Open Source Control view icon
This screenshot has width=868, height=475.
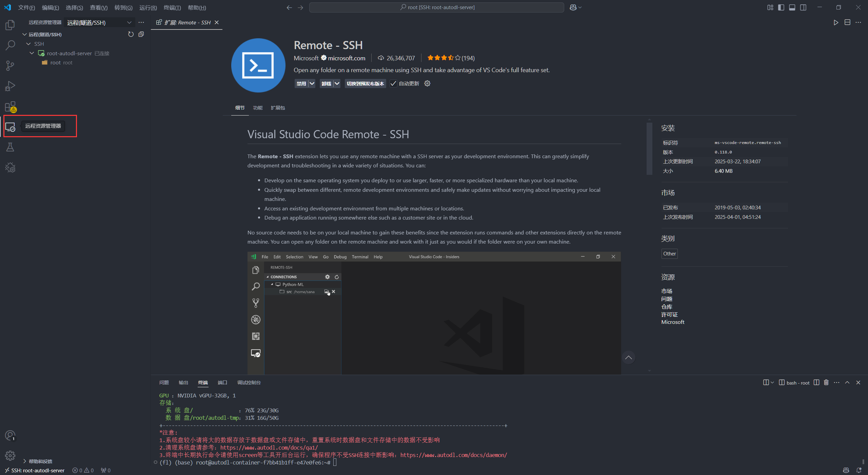[10, 65]
